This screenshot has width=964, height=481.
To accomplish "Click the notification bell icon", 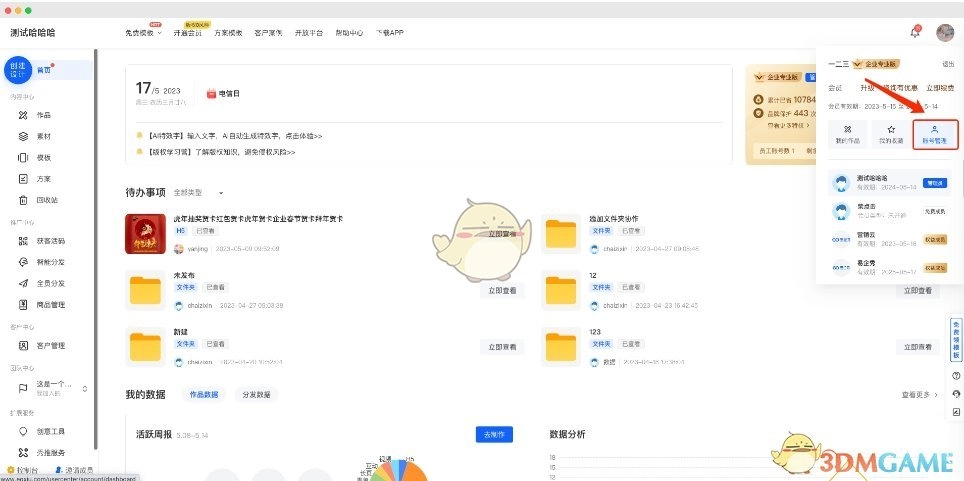I will (x=915, y=32).
